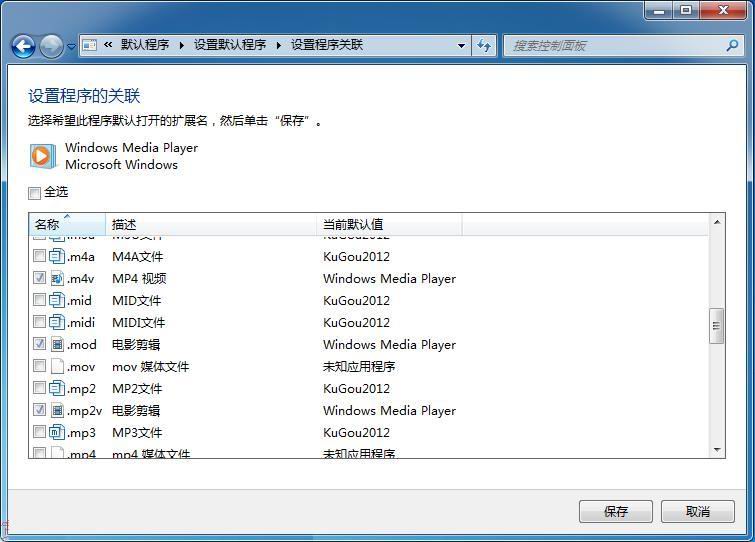755x542 pixels.
Task: Go back with the Back arrow button
Action: tap(23, 46)
